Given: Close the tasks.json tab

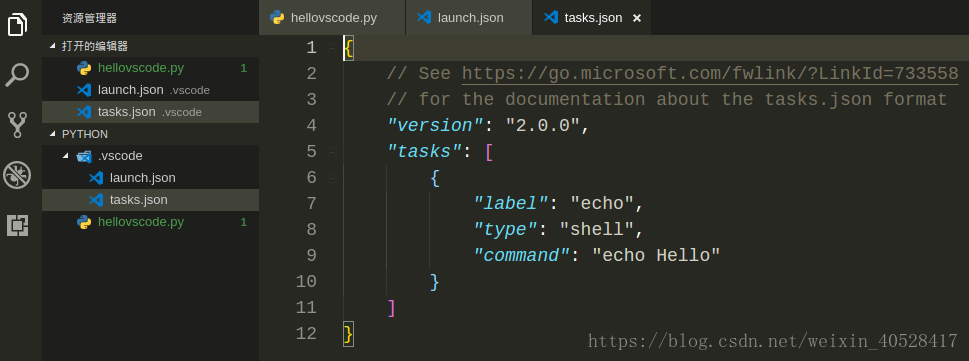Looking at the screenshot, I should [x=637, y=18].
